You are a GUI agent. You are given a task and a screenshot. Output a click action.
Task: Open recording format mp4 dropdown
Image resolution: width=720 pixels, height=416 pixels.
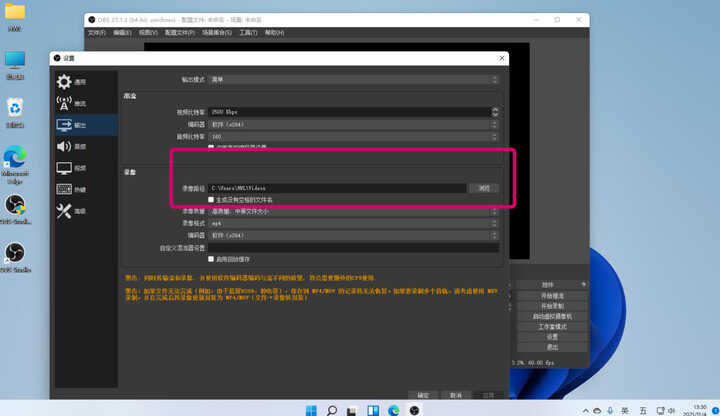coord(354,223)
